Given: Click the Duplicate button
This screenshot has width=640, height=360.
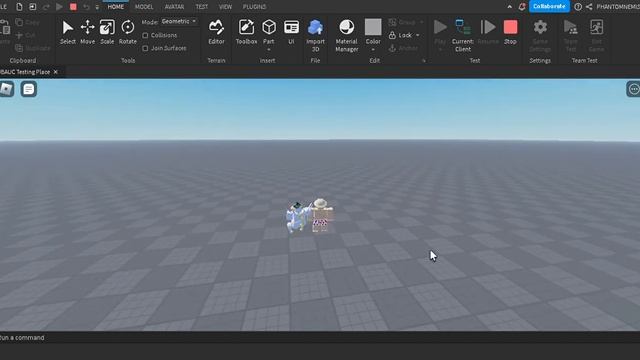Looking at the screenshot, I should click(x=33, y=48).
